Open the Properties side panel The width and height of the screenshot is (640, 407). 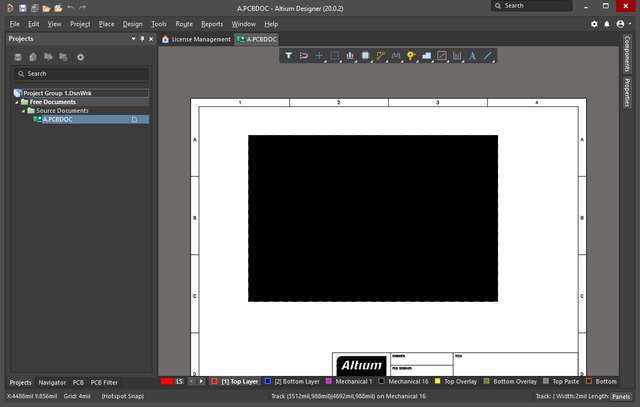(627, 91)
